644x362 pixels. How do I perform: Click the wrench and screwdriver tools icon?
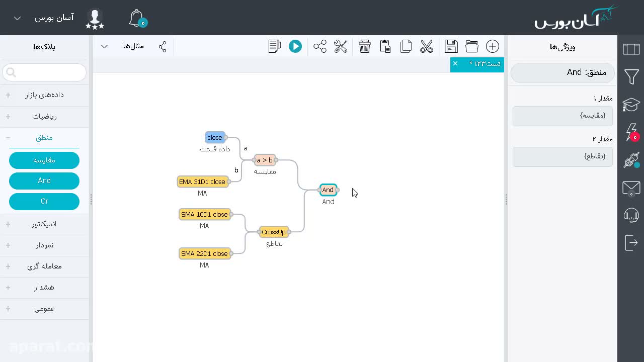coord(341,46)
